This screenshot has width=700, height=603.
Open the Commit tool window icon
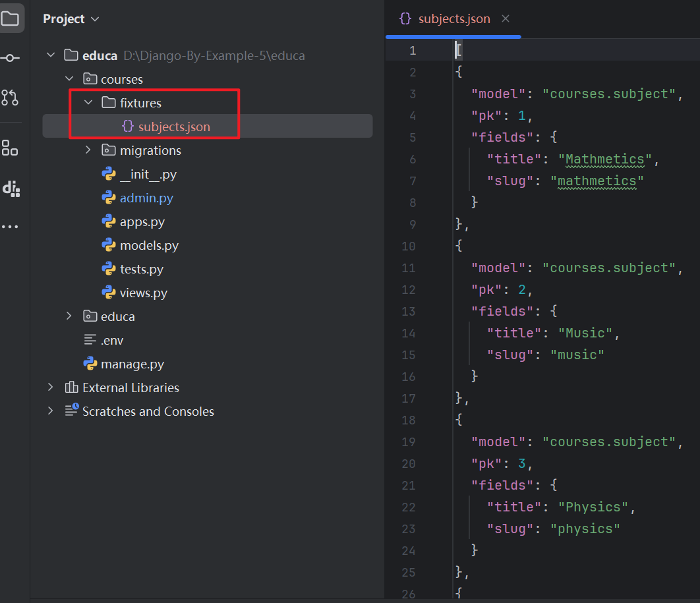click(10, 58)
